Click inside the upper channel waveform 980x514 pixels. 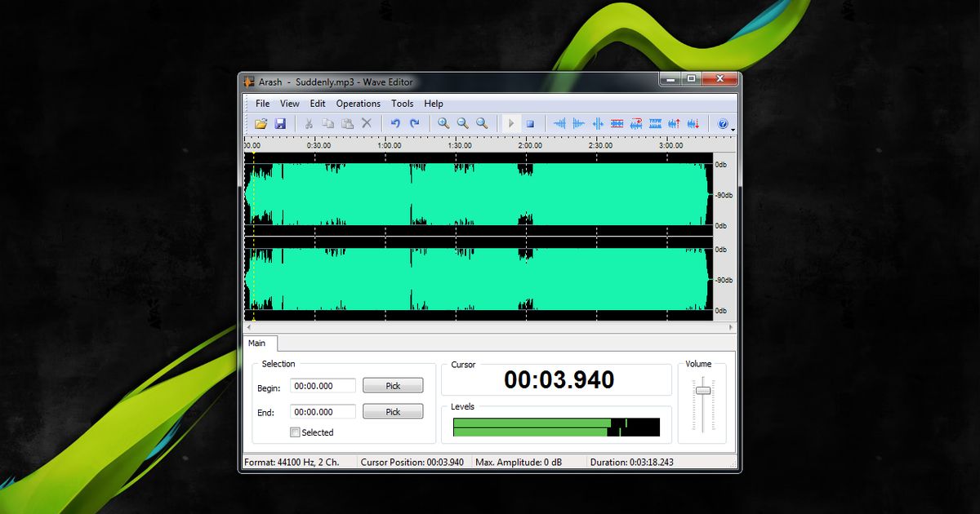point(479,194)
